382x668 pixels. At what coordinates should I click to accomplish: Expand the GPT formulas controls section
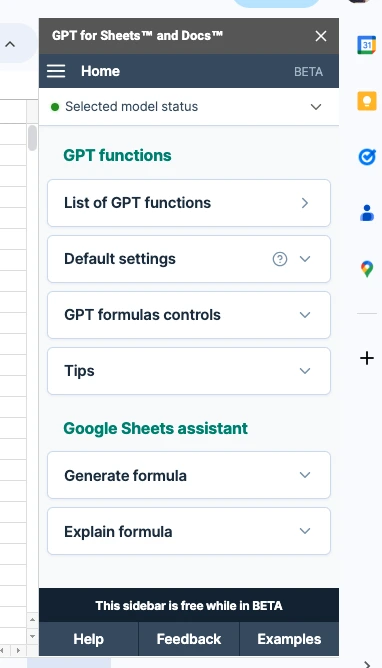point(189,315)
